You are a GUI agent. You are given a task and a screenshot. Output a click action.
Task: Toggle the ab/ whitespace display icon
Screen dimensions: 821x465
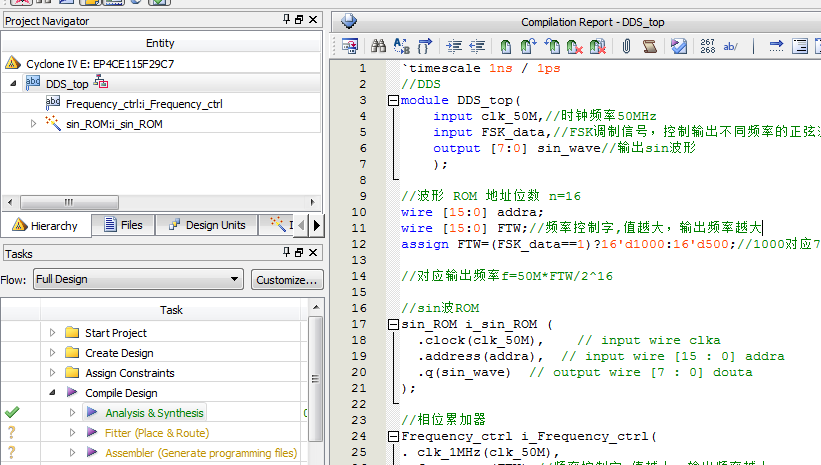[x=730, y=47]
